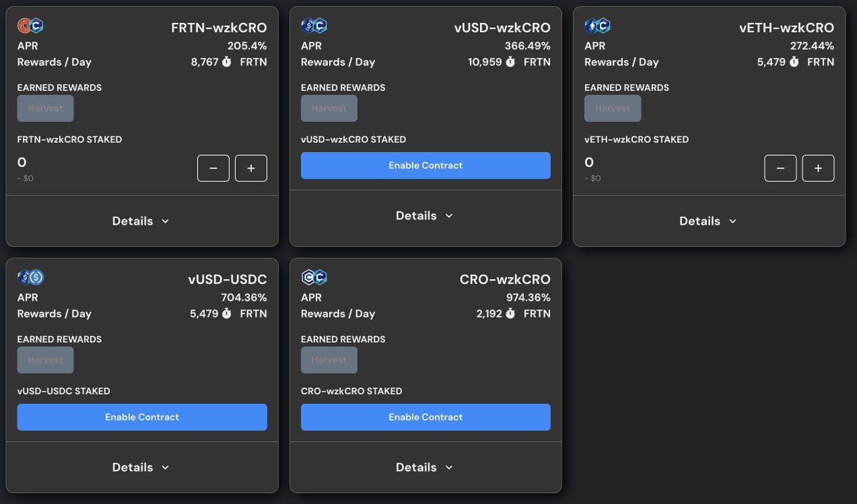
Task: Harvest rewards in FRTN-wzkCRO card
Action: pyautogui.click(x=45, y=109)
